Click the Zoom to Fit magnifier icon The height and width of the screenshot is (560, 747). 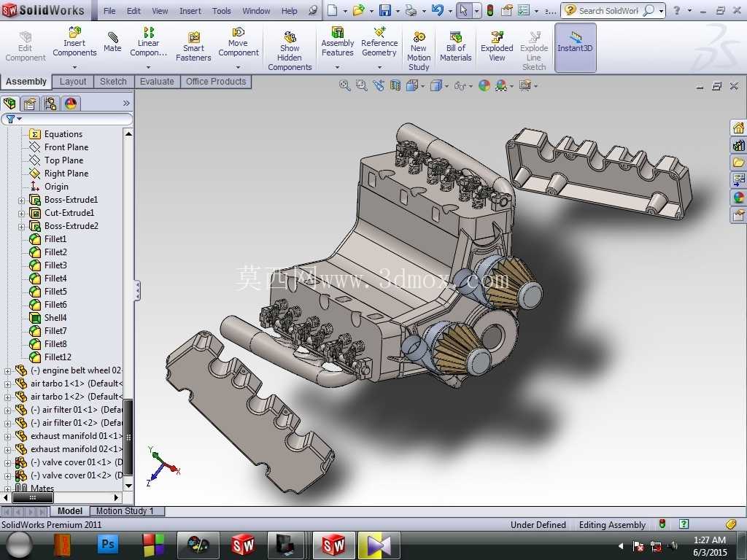point(344,86)
